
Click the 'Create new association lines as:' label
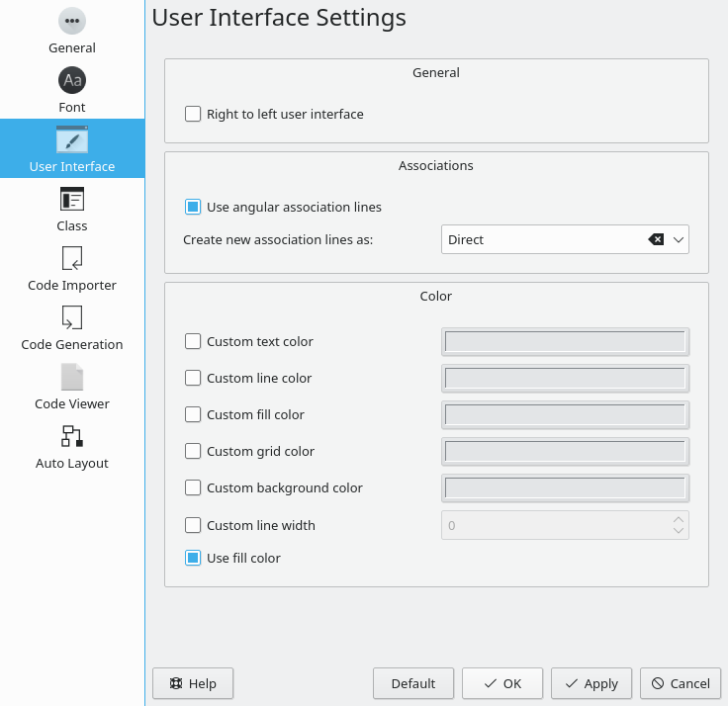(278, 239)
